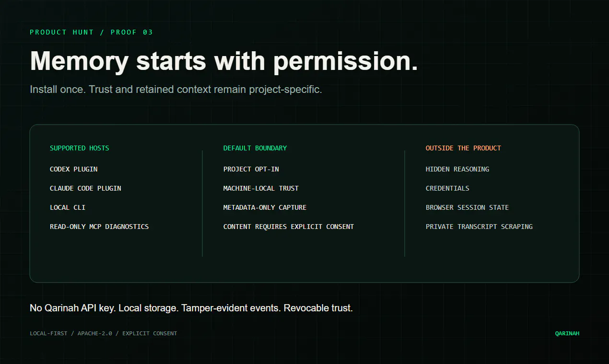Click the 'MACHINE-LOCAL TRUST' entry

(261, 188)
